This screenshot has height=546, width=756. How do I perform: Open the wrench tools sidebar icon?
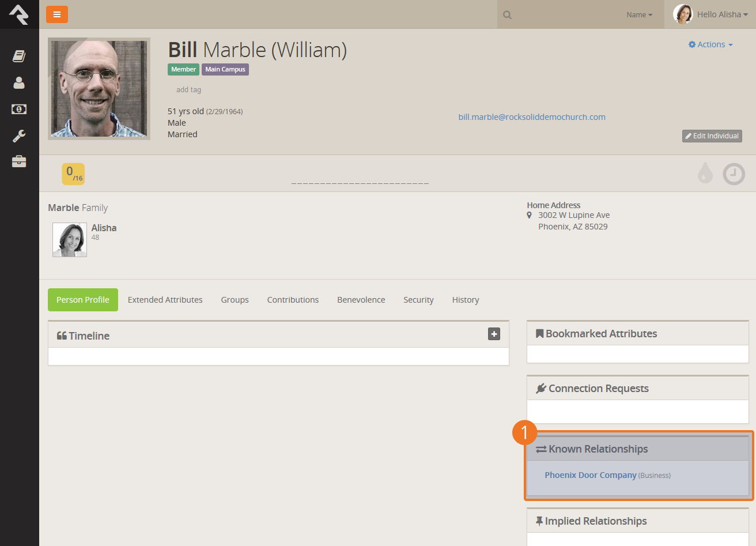(19, 136)
